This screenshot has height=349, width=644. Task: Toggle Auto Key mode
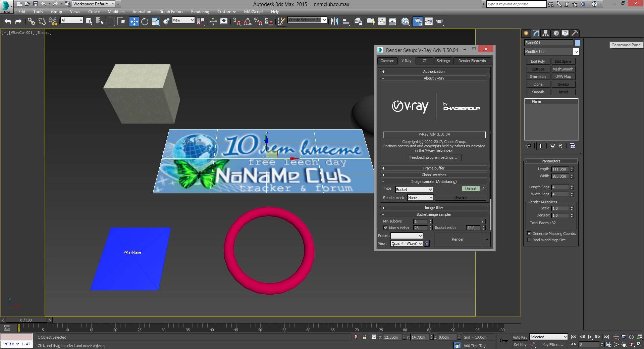(520, 337)
